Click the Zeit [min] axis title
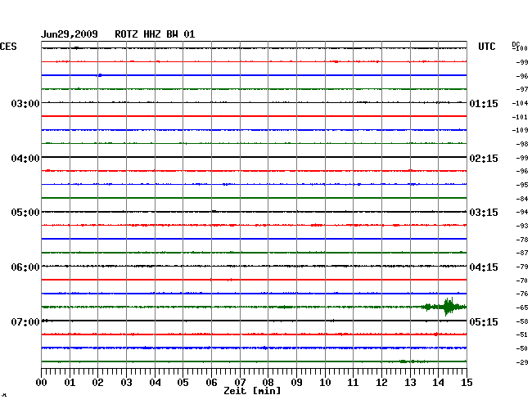This screenshot has width=532, height=404. [x=252, y=391]
